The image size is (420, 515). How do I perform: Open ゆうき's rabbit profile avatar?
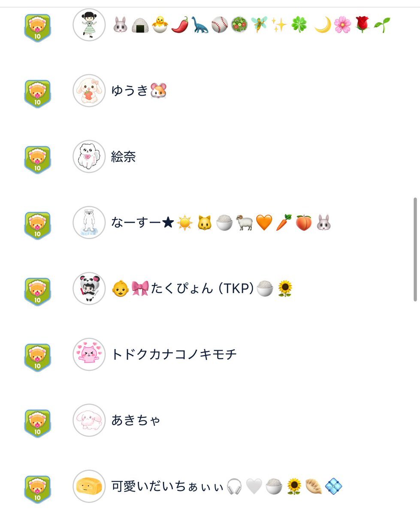tap(89, 91)
